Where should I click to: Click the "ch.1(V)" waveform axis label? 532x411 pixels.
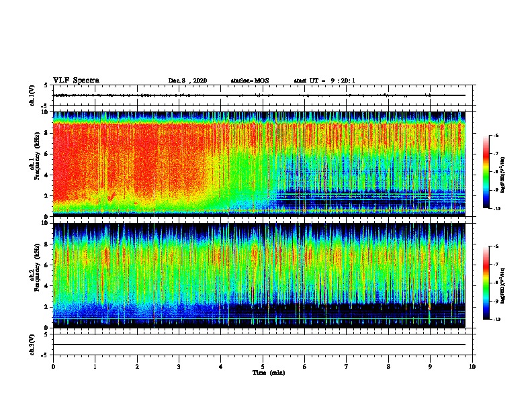tap(32, 95)
